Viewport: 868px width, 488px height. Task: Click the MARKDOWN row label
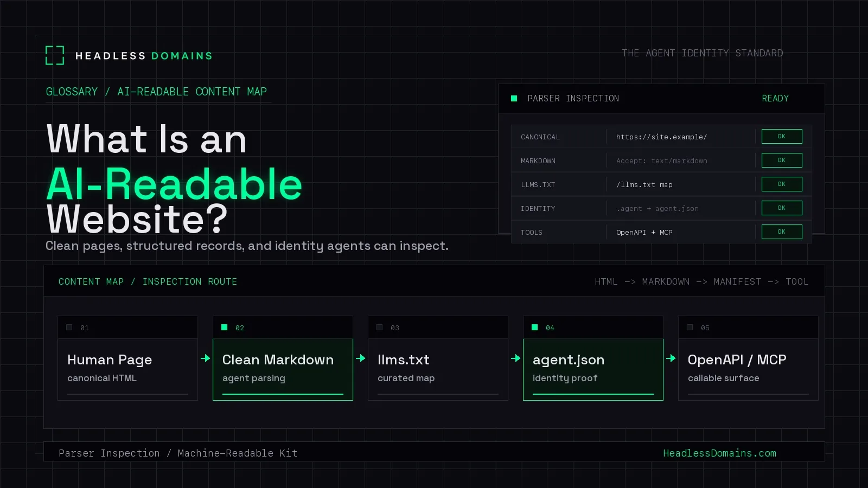pos(538,161)
